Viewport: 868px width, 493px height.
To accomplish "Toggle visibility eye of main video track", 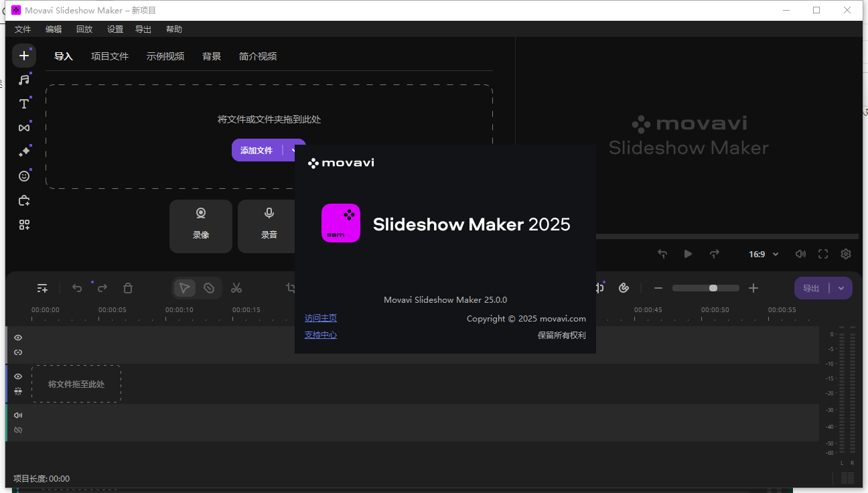I will click(18, 376).
